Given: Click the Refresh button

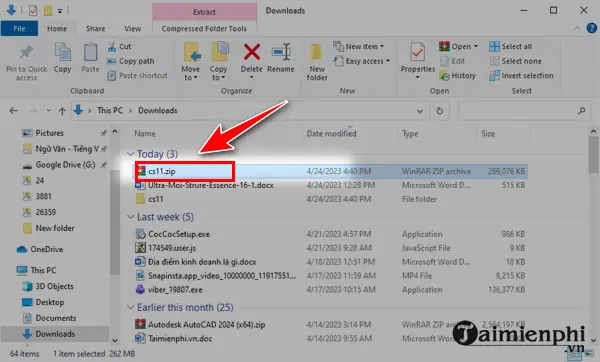Looking at the screenshot, I should click(x=440, y=111).
